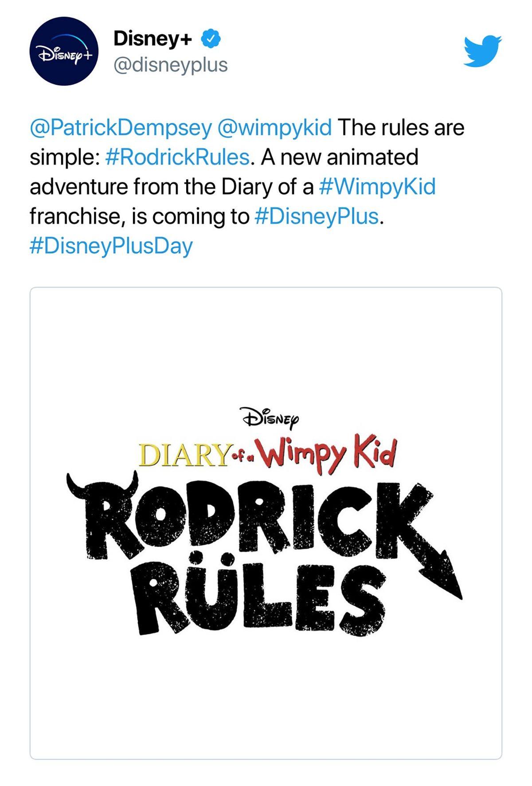Open the #RodrickRules hashtag
Image resolution: width=532 pixels, height=786 pixels.
tap(176, 157)
